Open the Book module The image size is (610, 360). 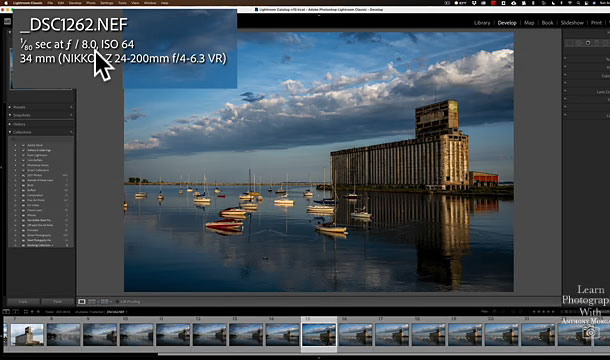pyautogui.click(x=547, y=23)
